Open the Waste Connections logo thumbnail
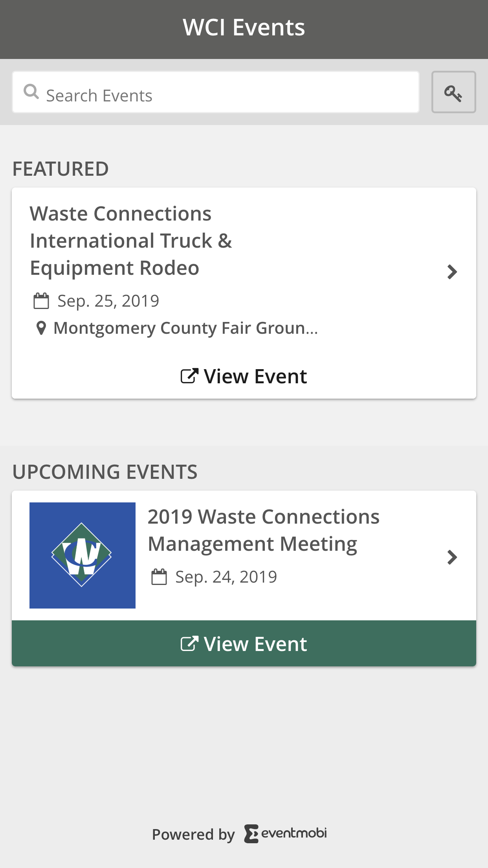 coord(83,555)
